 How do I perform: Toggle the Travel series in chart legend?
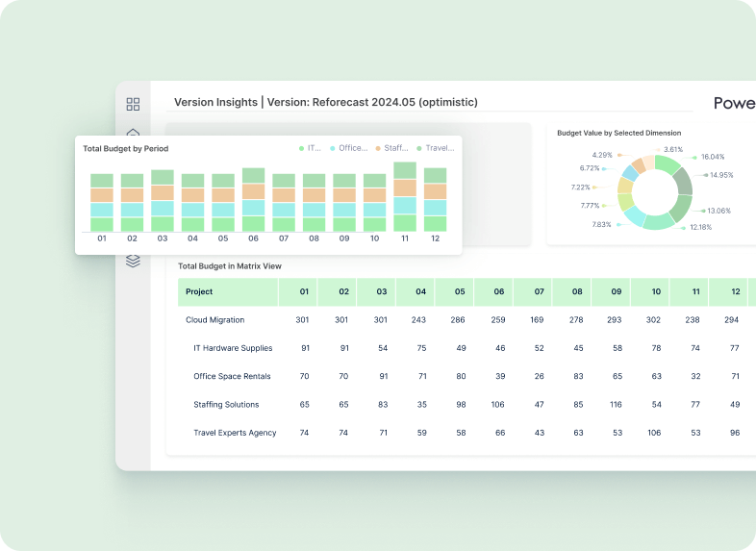434,148
